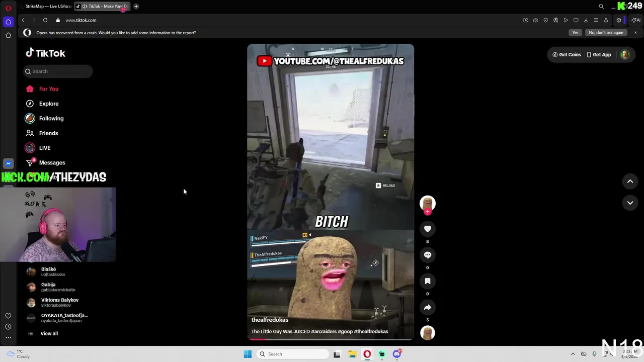The height and width of the screenshot is (362, 644).
Task: Go to next video with down chevron
Action: [630, 203]
